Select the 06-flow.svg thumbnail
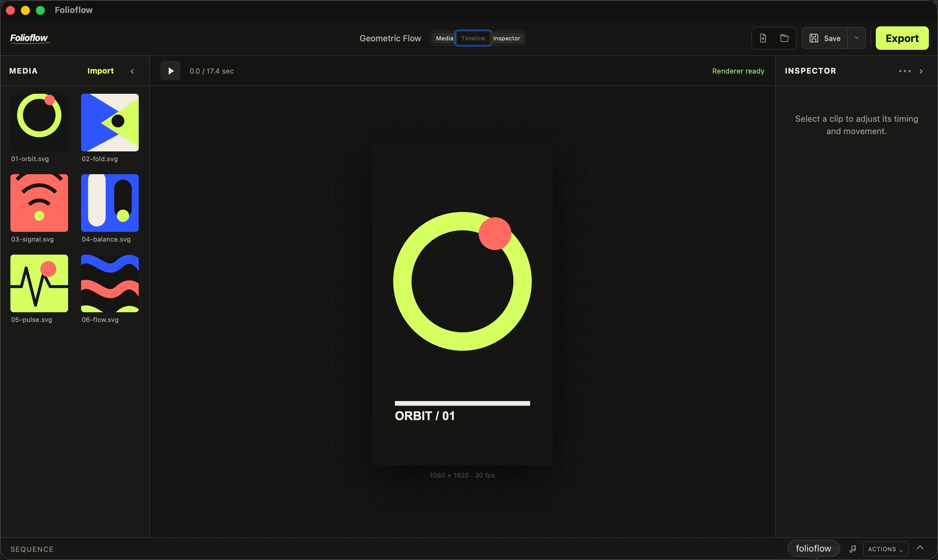Viewport: 938px width, 560px height. pyautogui.click(x=110, y=283)
